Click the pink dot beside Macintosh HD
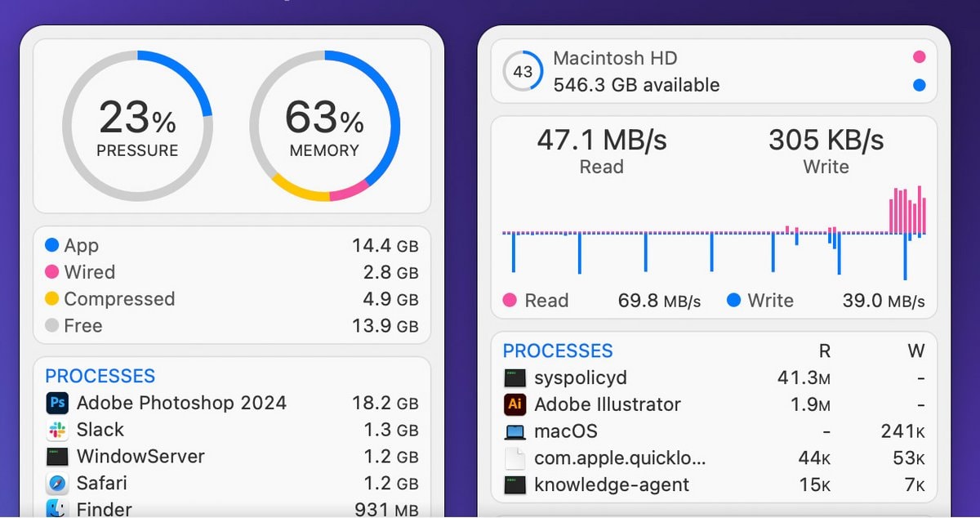980x518 pixels. point(920,57)
